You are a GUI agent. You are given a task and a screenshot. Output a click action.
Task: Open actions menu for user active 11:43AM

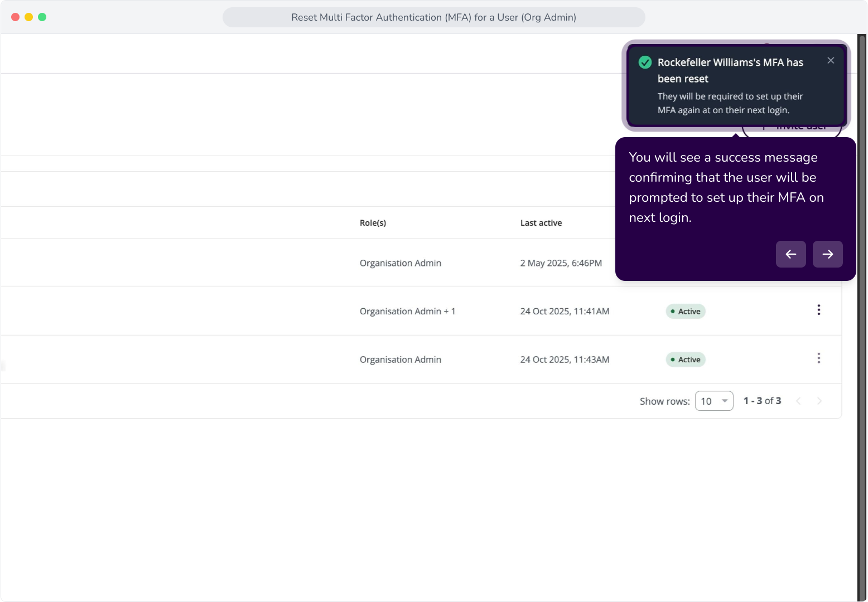pyautogui.click(x=818, y=358)
